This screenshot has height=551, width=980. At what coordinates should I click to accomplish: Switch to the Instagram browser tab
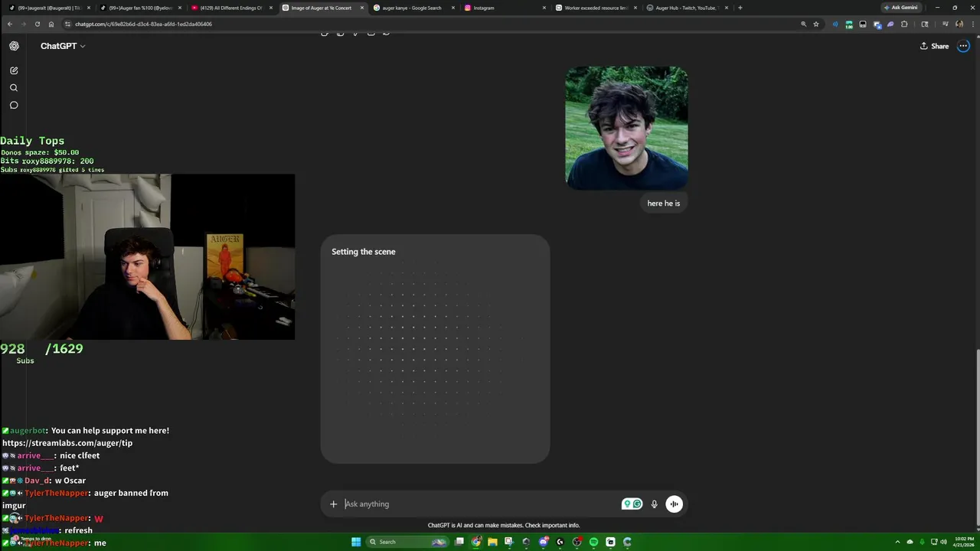pyautogui.click(x=504, y=8)
